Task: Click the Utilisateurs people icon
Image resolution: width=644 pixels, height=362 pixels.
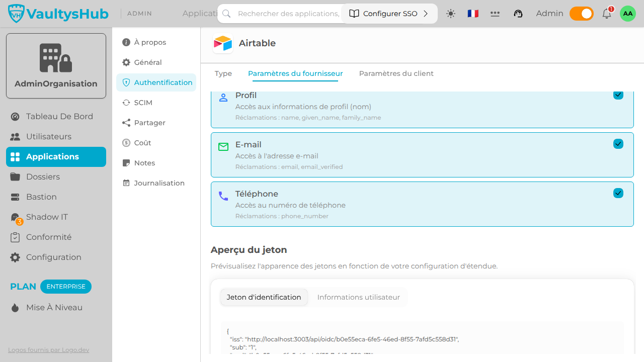Action: (x=15, y=137)
